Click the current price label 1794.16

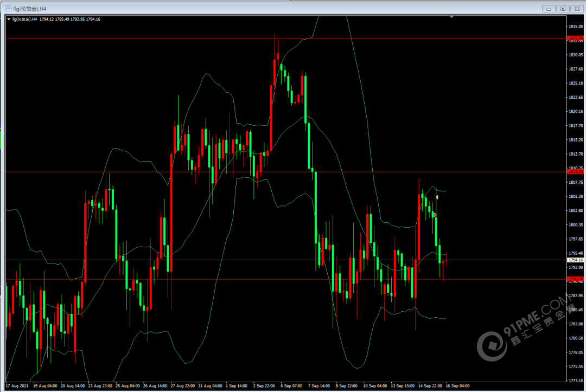click(575, 260)
